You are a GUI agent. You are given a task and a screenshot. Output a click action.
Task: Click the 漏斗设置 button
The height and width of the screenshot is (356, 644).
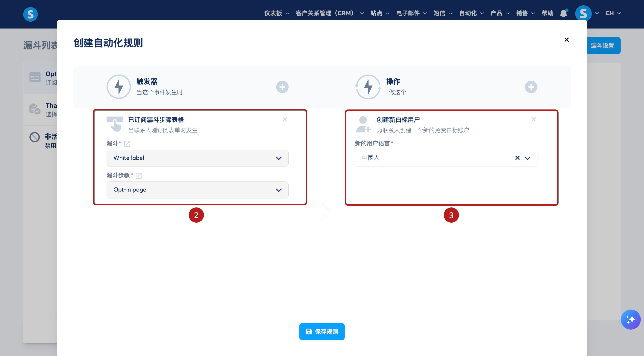(x=602, y=46)
